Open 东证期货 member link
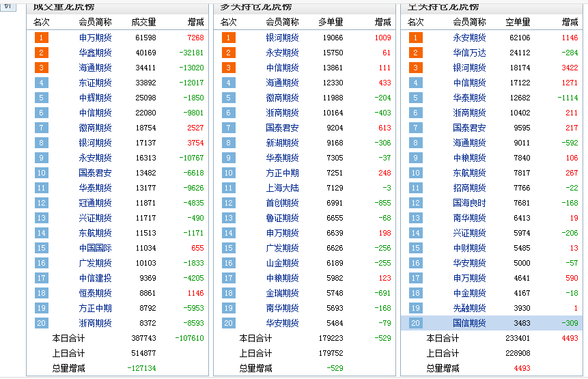 [95, 83]
